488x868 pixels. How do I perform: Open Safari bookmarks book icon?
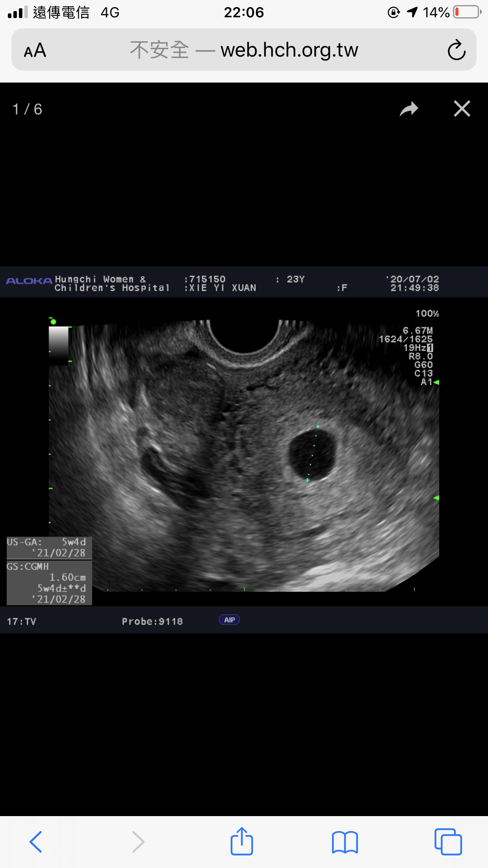[345, 842]
